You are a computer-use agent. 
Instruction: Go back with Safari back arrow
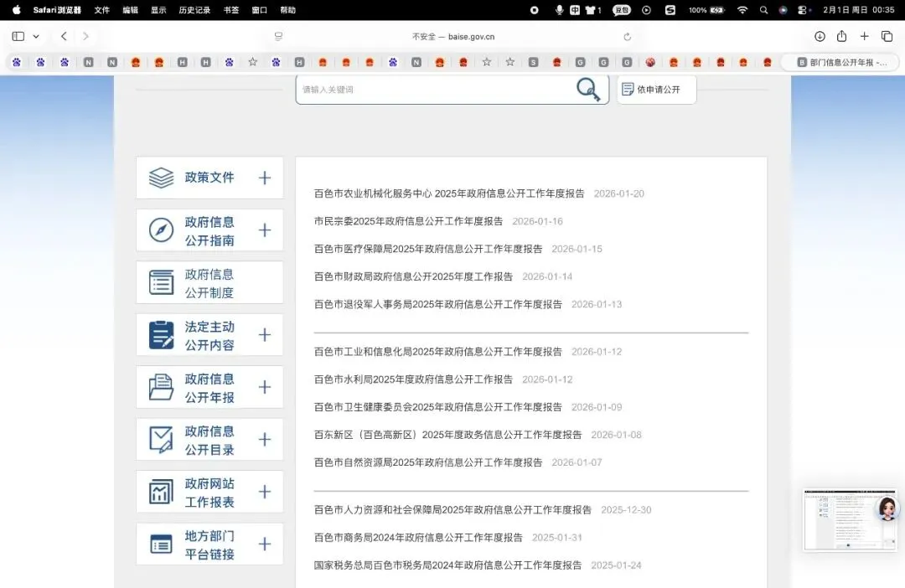pyautogui.click(x=64, y=36)
